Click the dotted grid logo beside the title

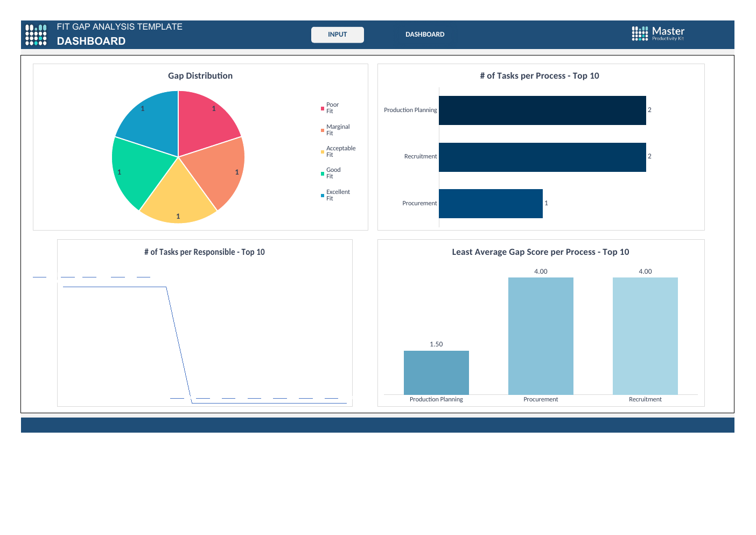pos(36,35)
